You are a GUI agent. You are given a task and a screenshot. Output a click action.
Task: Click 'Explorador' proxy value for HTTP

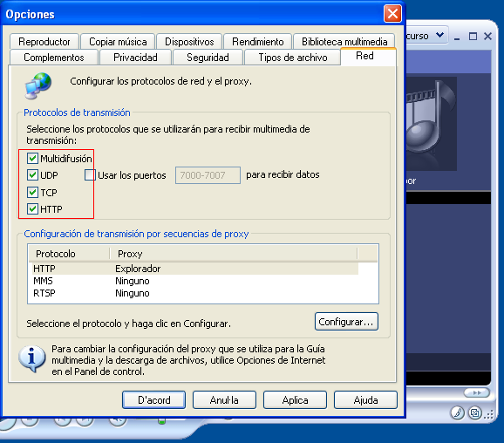pos(138,269)
